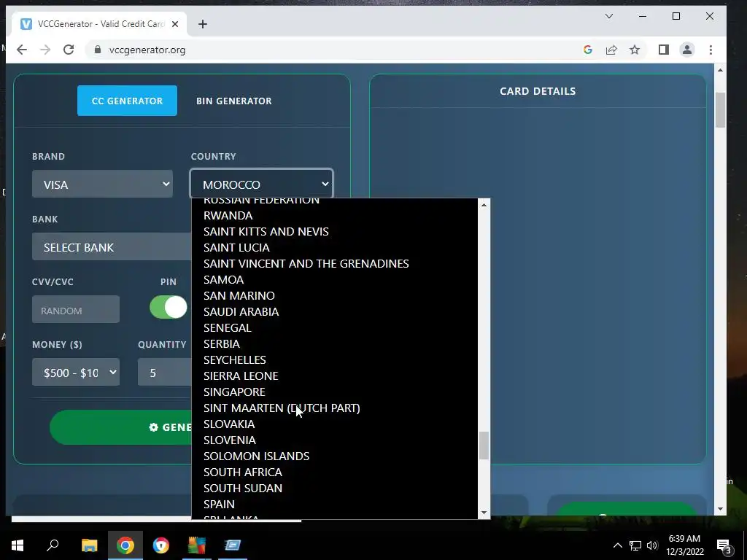The image size is (747, 560).
Task: Reload the vccgenerator.org page
Action: (69, 50)
